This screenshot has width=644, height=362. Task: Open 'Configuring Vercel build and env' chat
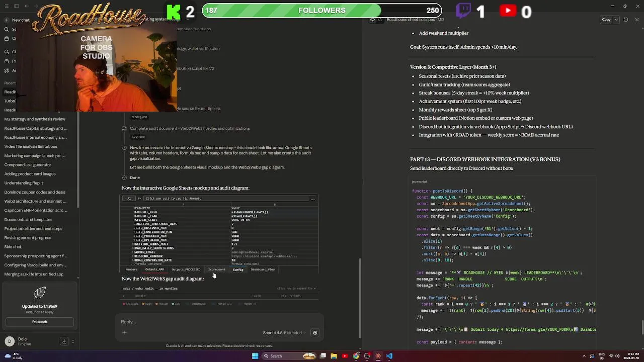click(x=36, y=265)
